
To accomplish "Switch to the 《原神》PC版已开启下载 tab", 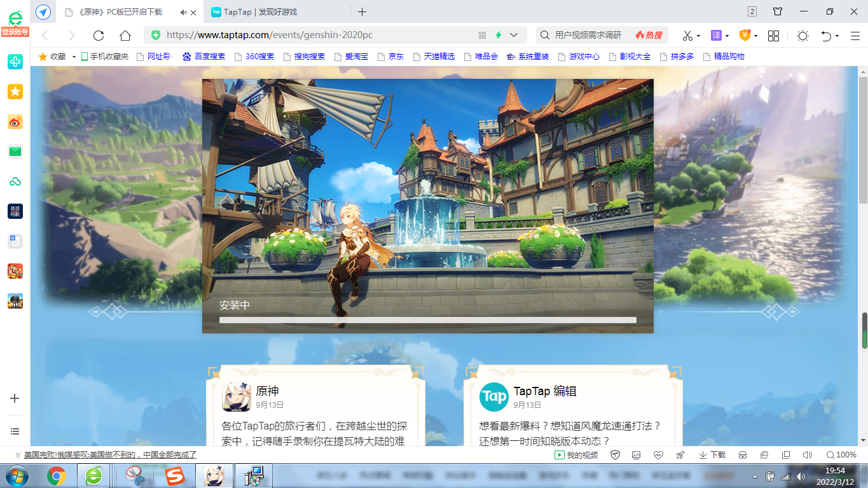I will (131, 11).
